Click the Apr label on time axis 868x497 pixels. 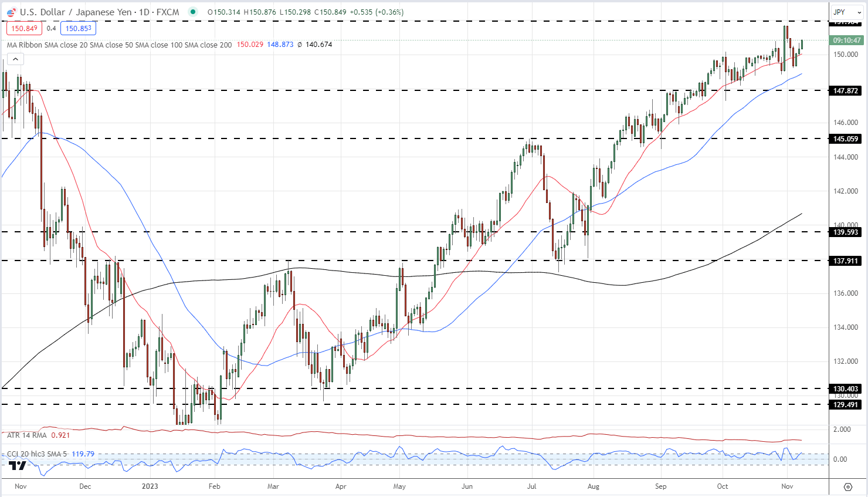coord(341,486)
